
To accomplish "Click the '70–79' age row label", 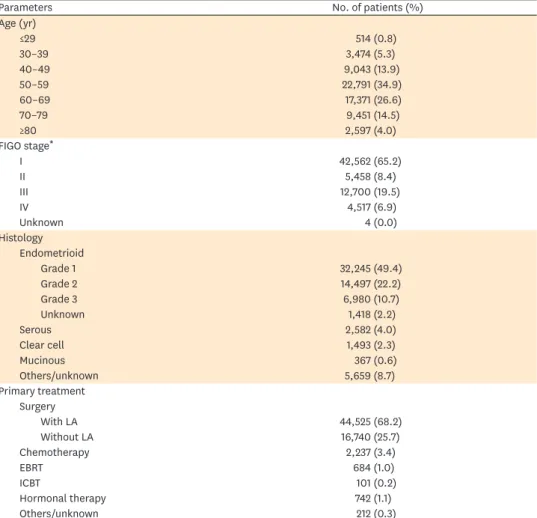I will (34, 115).
